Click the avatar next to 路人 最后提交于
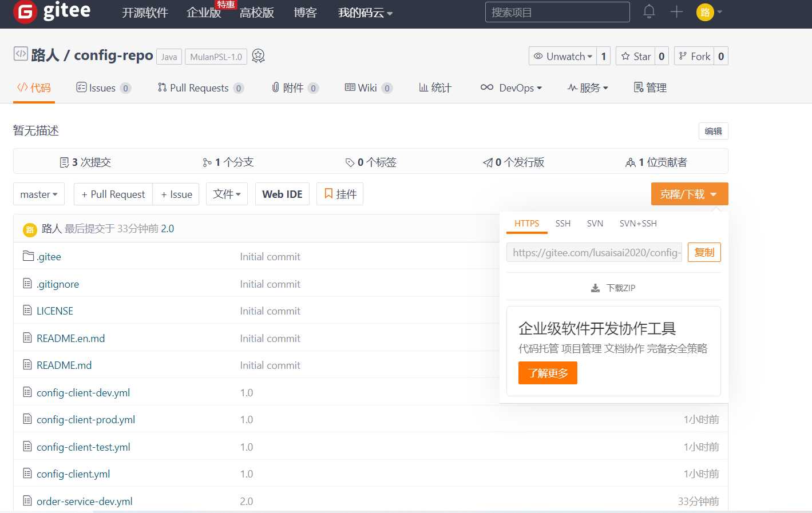The image size is (812, 513). [x=30, y=229]
